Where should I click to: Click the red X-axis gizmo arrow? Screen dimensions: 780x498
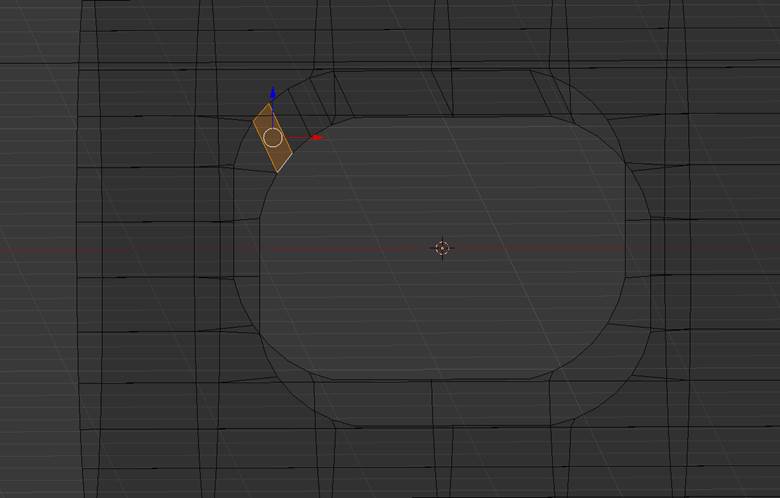[317, 137]
